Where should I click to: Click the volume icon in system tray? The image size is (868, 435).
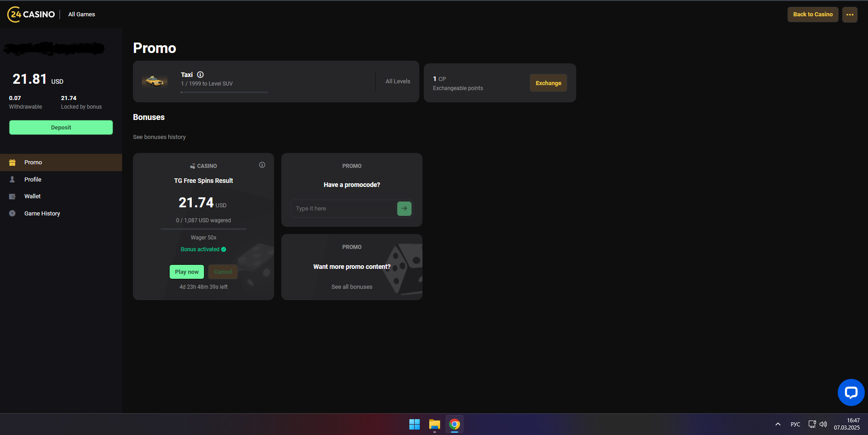click(823, 424)
